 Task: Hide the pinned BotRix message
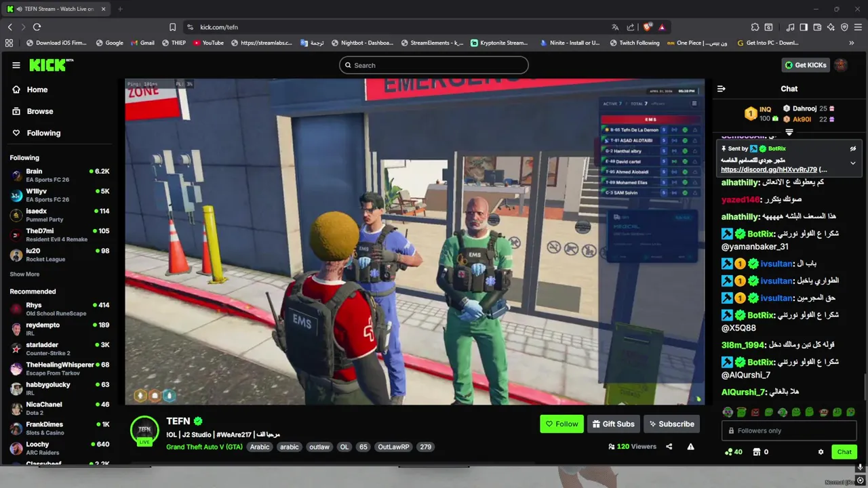pyautogui.click(x=853, y=148)
